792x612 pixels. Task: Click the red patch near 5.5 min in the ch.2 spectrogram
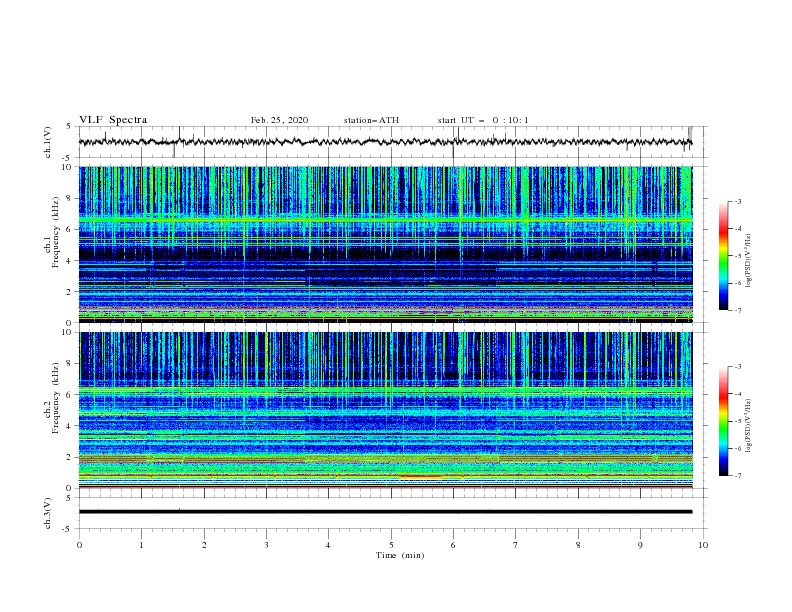420,476
